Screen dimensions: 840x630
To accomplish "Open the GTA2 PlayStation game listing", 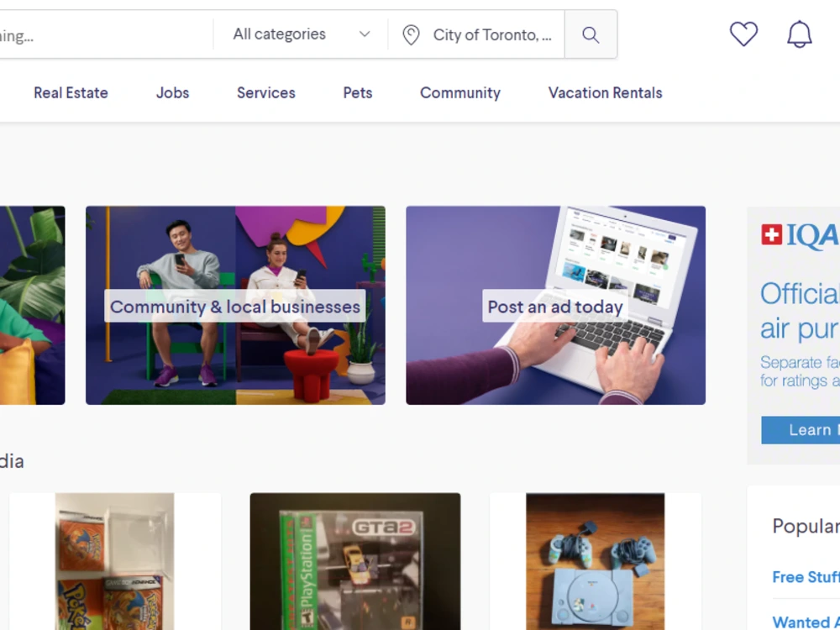I will (355, 561).
